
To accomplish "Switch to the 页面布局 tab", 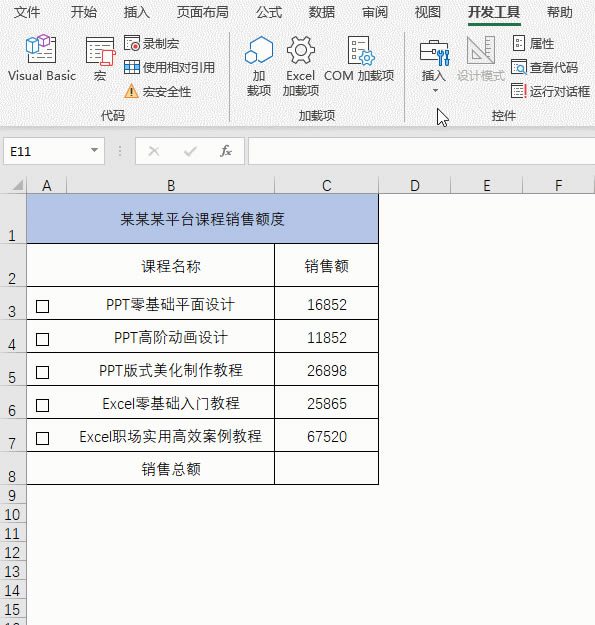I will (x=203, y=12).
